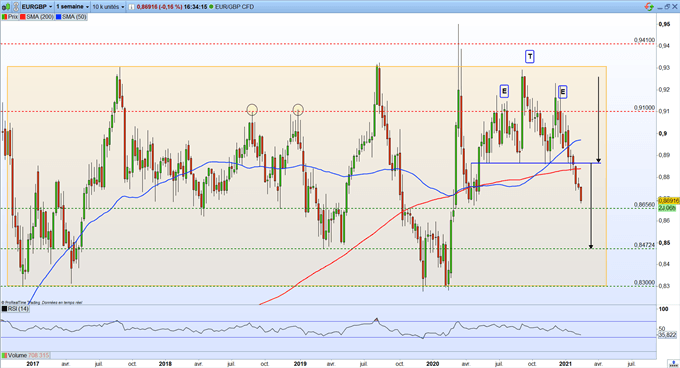The image size is (680, 368).
Task: Click the candlestick chart icon at toolbar start
Action: (6, 7)
